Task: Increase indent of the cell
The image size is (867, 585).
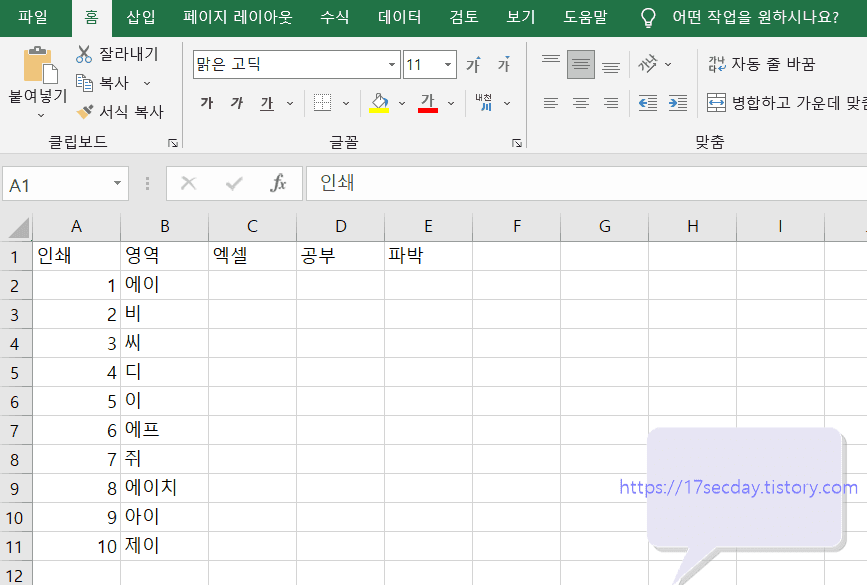Action: [x=678, y=103]
